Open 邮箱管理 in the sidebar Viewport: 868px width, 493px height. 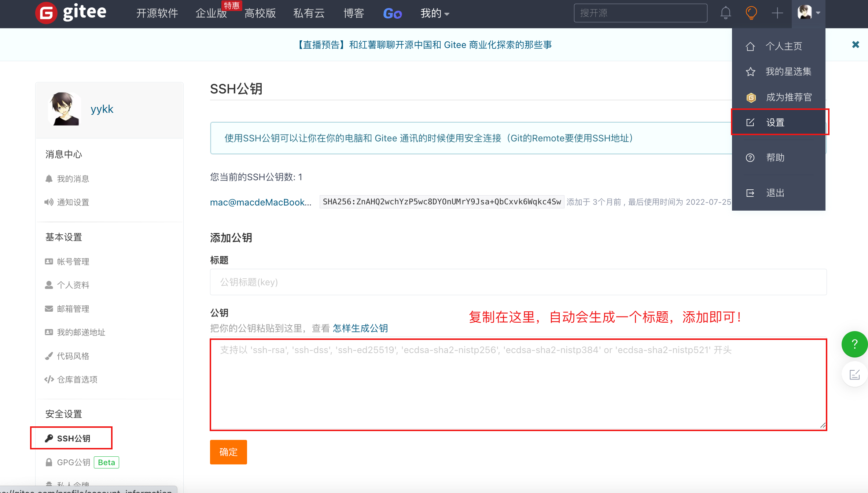click(x=73, y=309)
